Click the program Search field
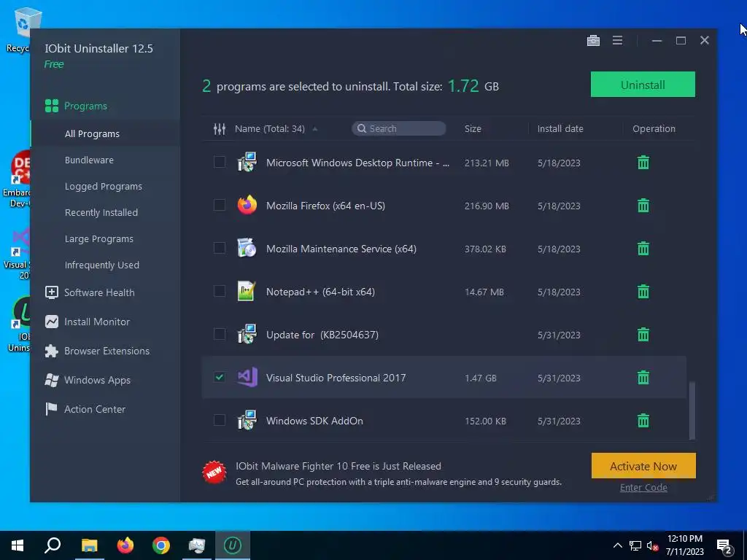747x560 pixels. 399,128
